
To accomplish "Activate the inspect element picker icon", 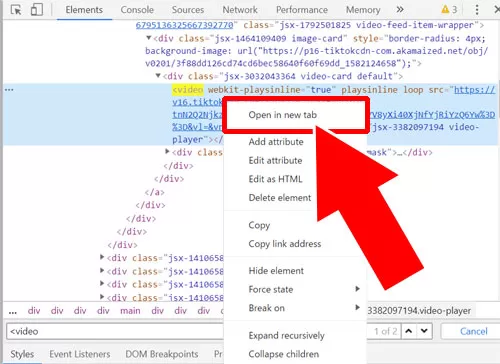I will (x=16, y=10).
